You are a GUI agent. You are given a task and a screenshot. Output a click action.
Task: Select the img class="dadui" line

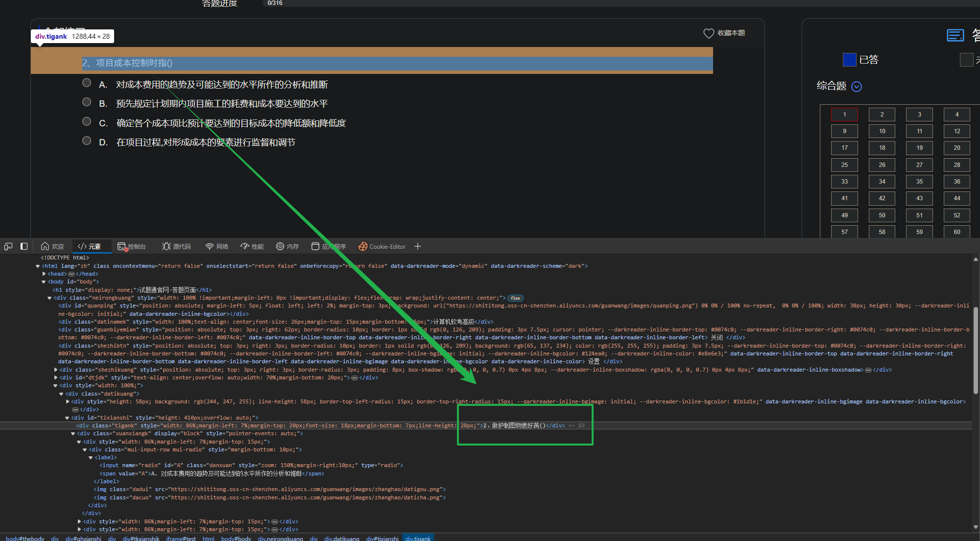pos(269,490)
